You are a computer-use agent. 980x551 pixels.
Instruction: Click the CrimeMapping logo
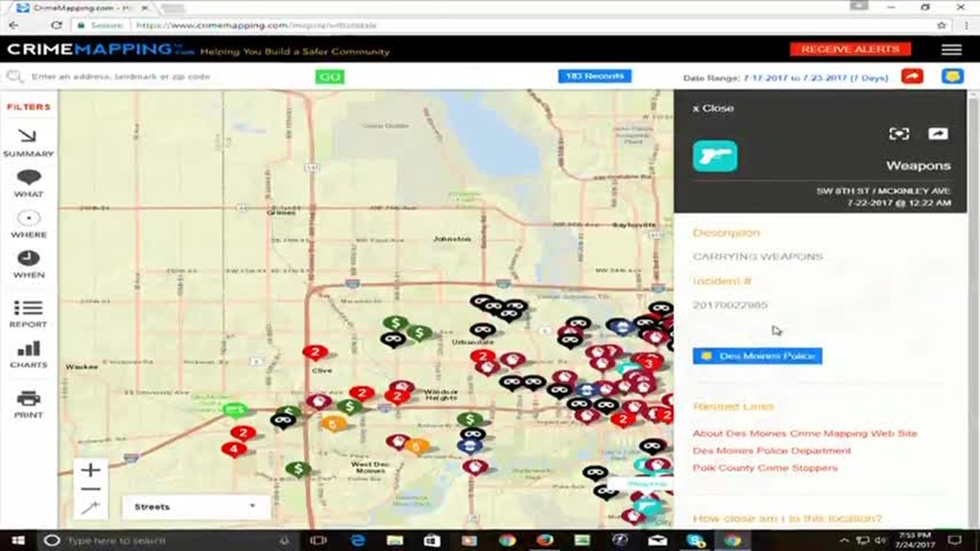100,49
